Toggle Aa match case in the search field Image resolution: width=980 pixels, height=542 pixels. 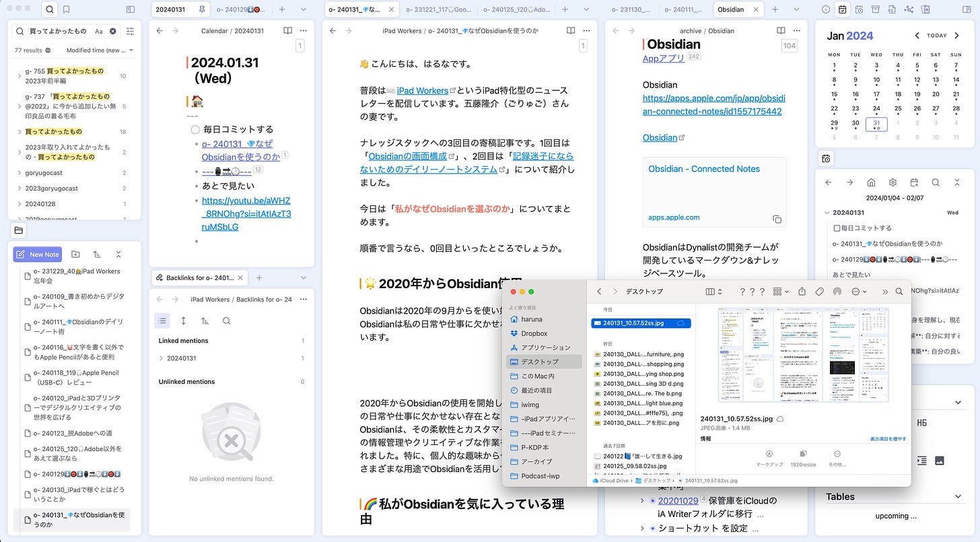pyautogui.click(x=98, y=31)
